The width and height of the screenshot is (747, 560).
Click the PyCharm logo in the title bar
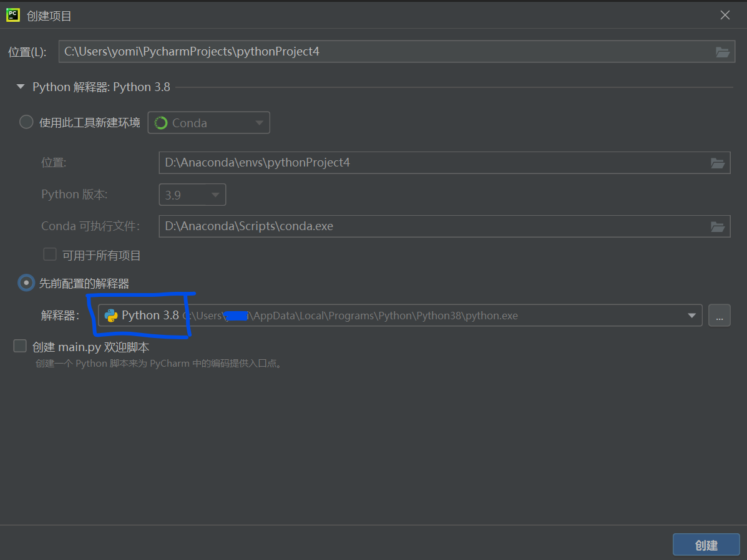click(x=12, y=14)
